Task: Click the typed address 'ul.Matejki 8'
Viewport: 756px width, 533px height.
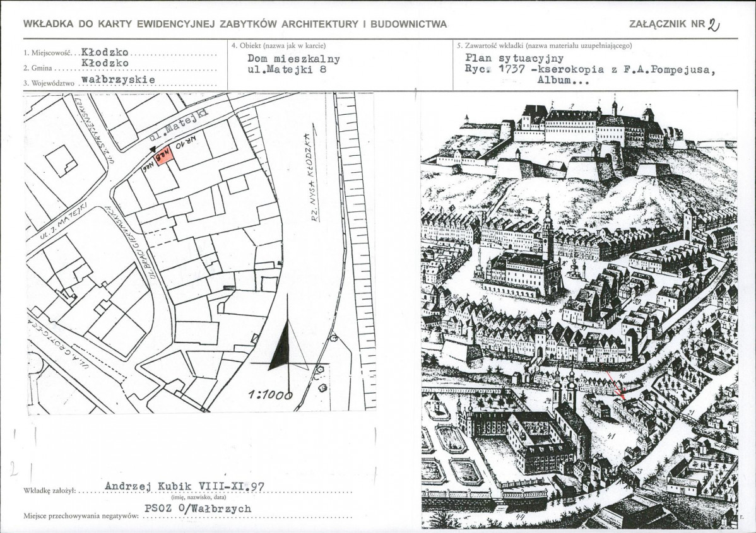Action: 287,69
